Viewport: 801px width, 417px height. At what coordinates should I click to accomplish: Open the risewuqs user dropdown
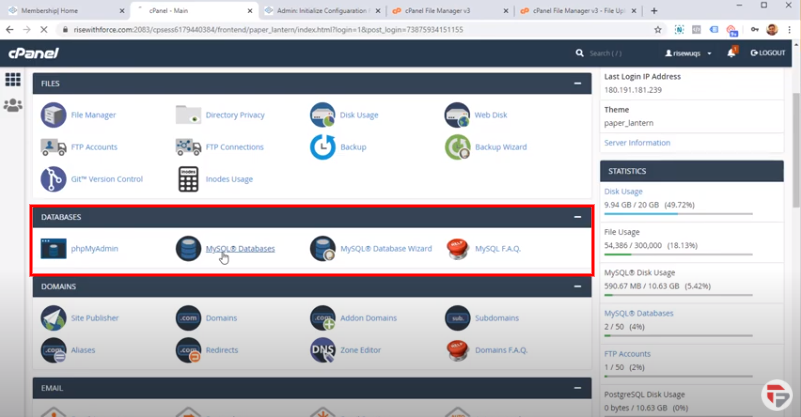[x=690, y=53]
